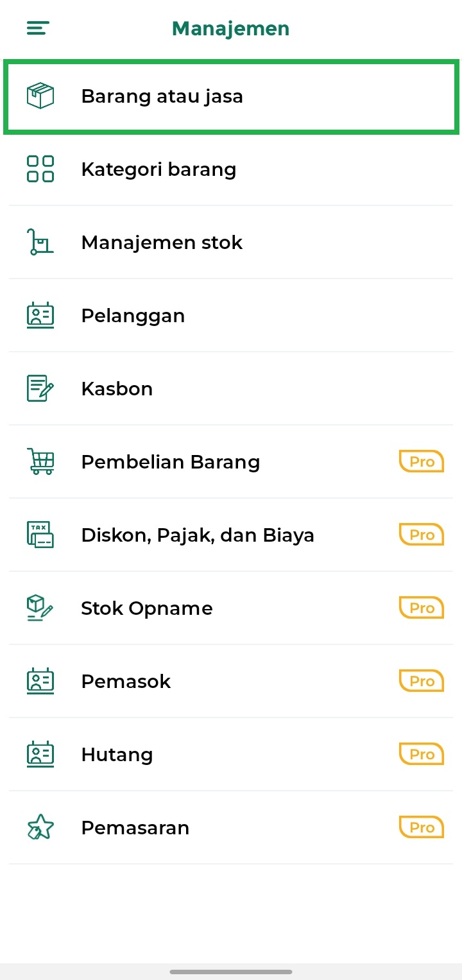Open the Pemasok menu entry
Image resolution: width=462 pixels, height=980 pixels.
(x=126, y=682)
